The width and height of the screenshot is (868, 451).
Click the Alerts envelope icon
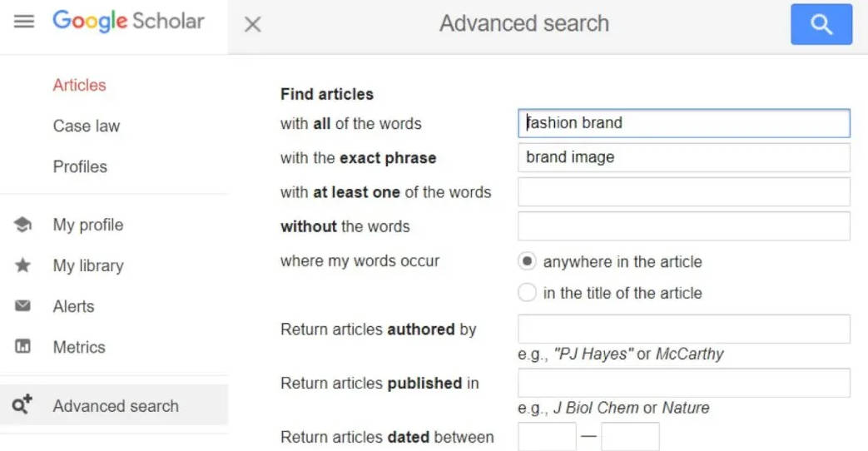22,305
